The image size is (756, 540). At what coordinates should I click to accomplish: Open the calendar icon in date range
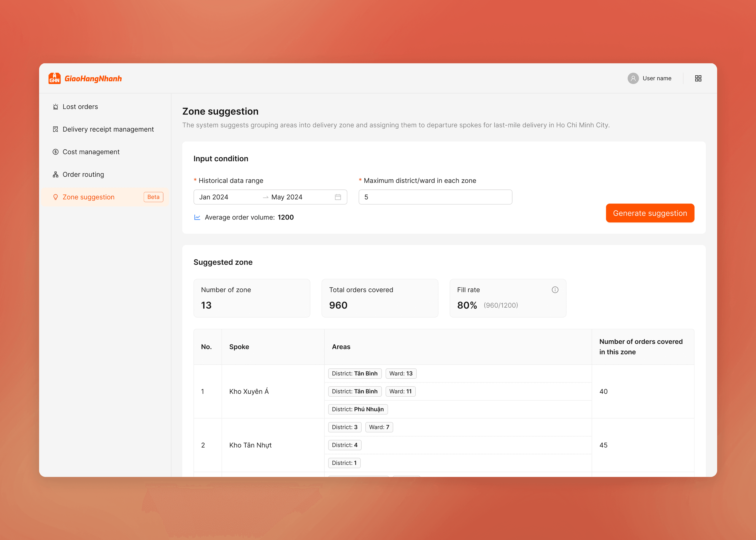click(338, 197)
